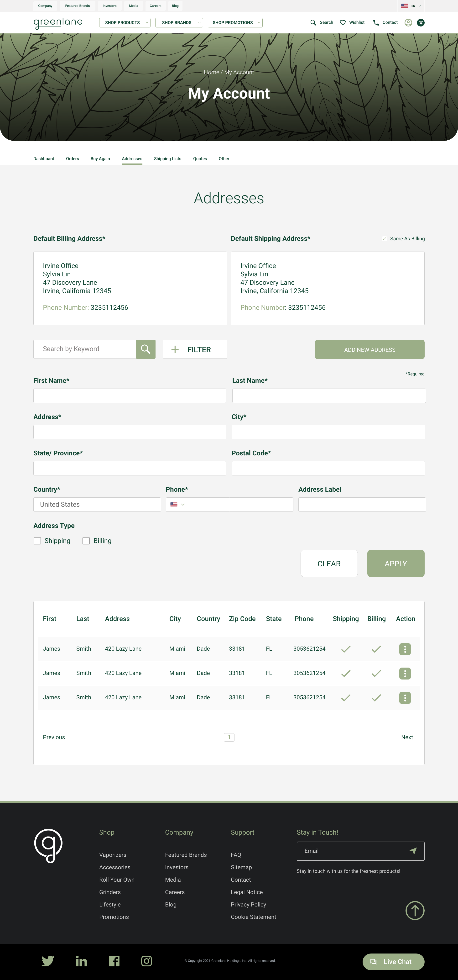
Task: Click the greenlane logo in header
Action: click(x=58, y=23)
